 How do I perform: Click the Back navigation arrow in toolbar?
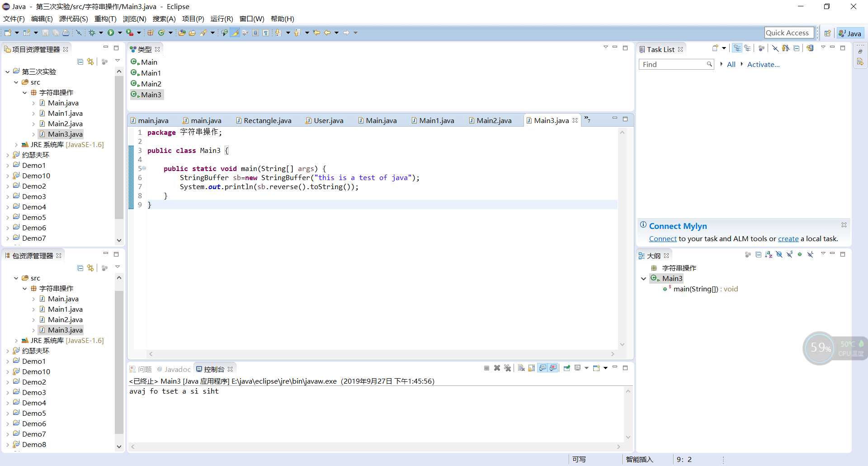click(327, 33)
